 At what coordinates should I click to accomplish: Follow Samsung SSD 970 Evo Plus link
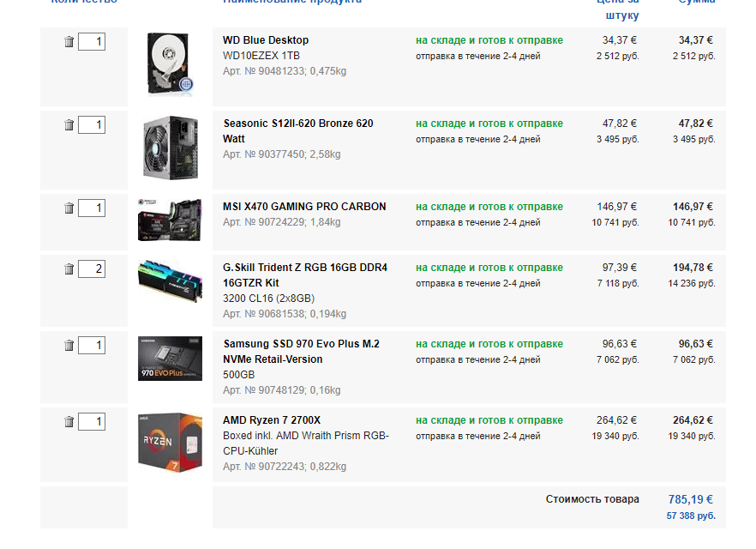coord(302,352)
